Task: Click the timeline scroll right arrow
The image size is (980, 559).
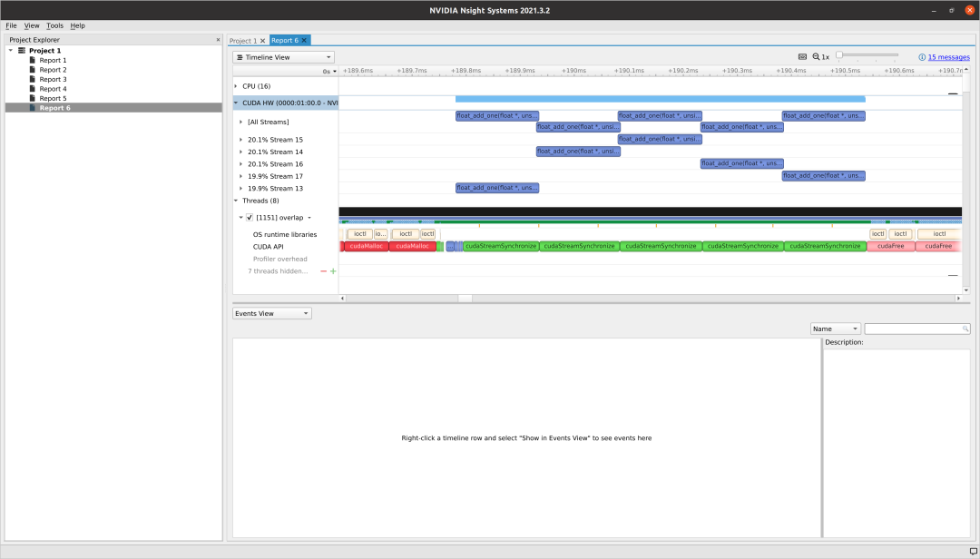Action: pos(958,299)
